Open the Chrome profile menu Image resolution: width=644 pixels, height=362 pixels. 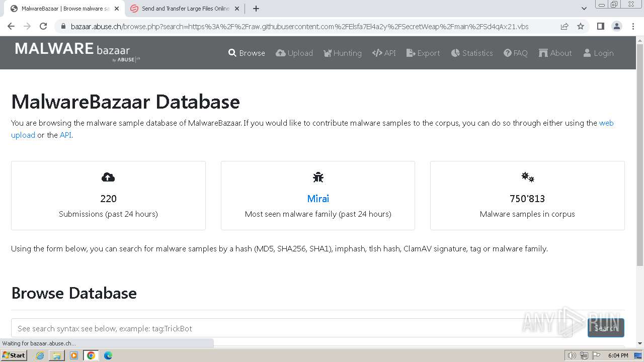[617, 26]
